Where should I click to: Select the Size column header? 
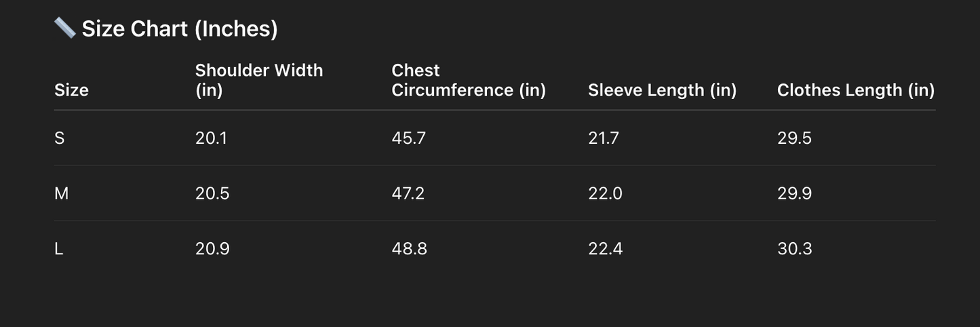[x=71, y=90]
